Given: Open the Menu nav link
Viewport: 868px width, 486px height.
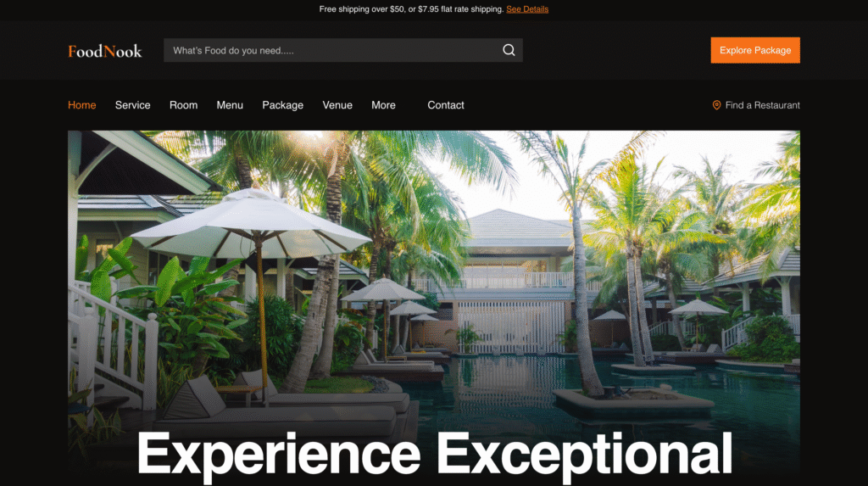Looking at the screenshot, I should [230, 105].
